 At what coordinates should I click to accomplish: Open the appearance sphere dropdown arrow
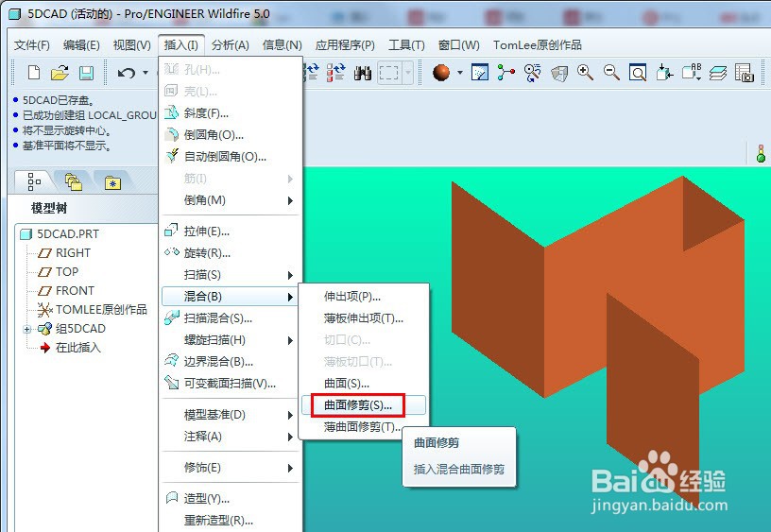[x=460, y=73]
